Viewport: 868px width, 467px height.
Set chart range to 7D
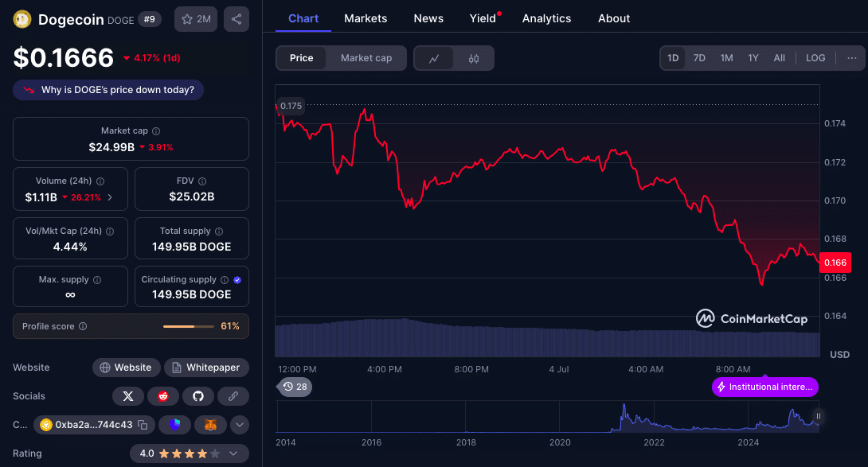click(x=699, y=57)
